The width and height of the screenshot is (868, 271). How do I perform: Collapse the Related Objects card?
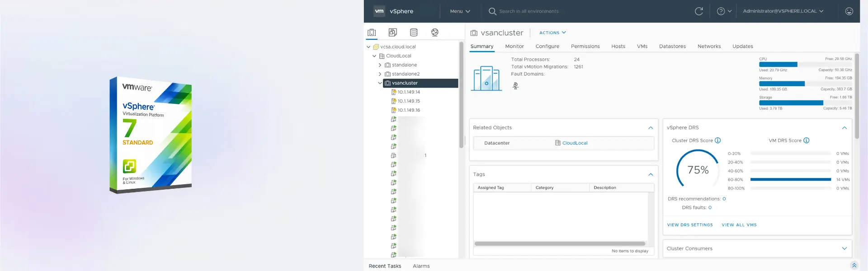(651, 128)
